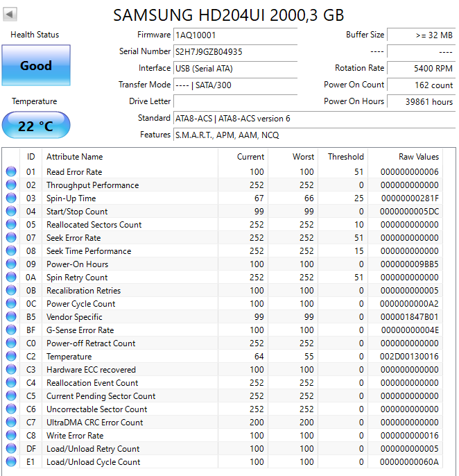Click the status orb beside Current Pending Sector Count
Image resolution: width=459 pixels, height=476 pixels.
pos(11,396)
